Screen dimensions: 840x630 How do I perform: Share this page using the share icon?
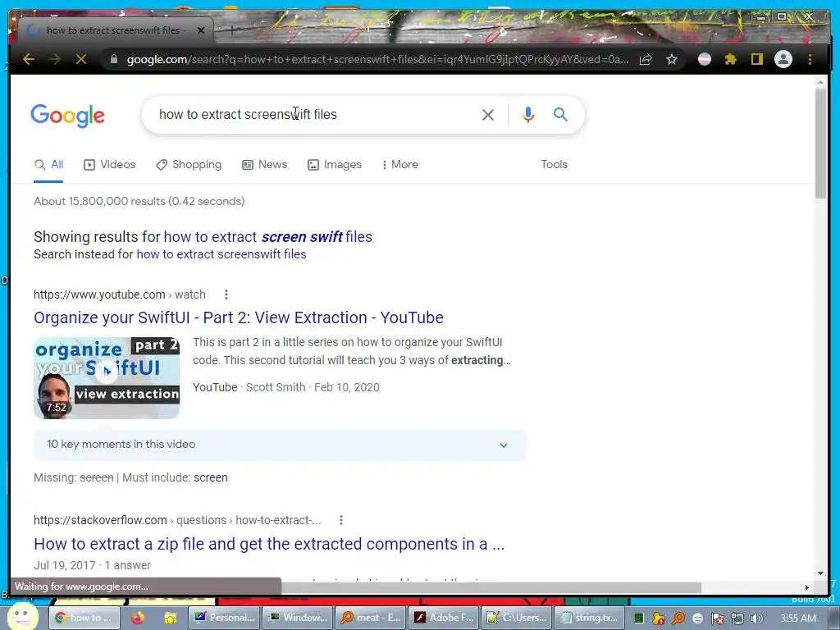646,59
